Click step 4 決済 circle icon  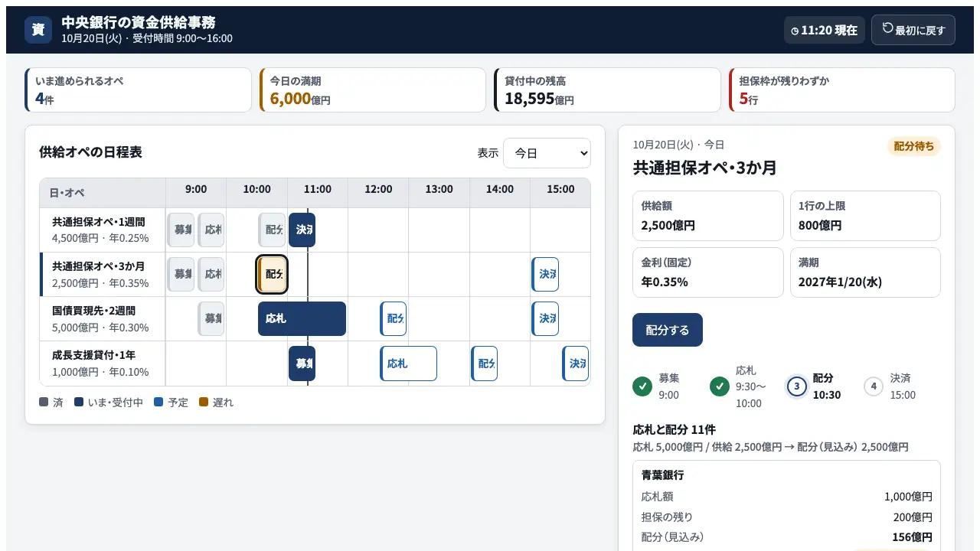tap(874, 386)
